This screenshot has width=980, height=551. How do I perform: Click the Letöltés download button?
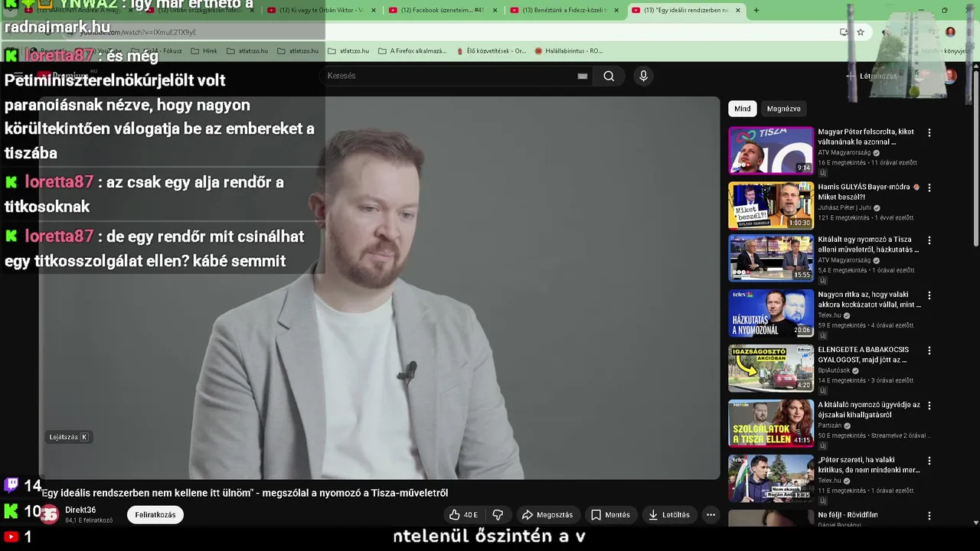pyautogui.click(x=669, y=515)
